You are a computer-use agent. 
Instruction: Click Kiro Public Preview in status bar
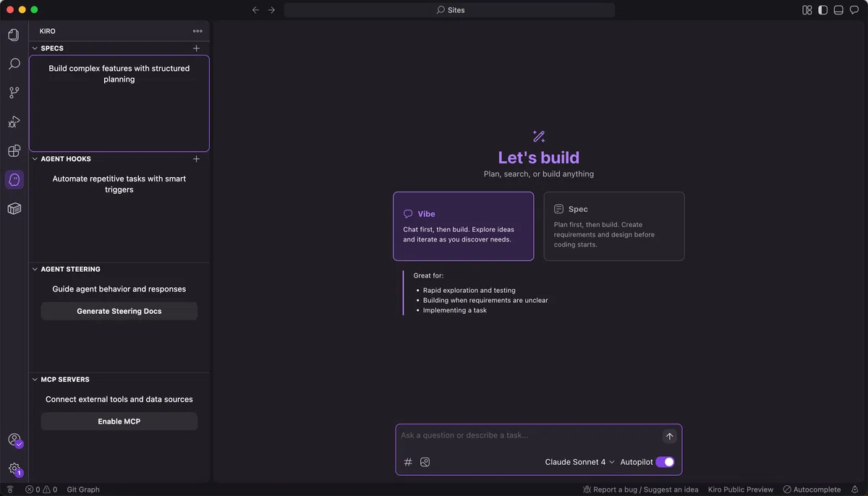[741, 489]
